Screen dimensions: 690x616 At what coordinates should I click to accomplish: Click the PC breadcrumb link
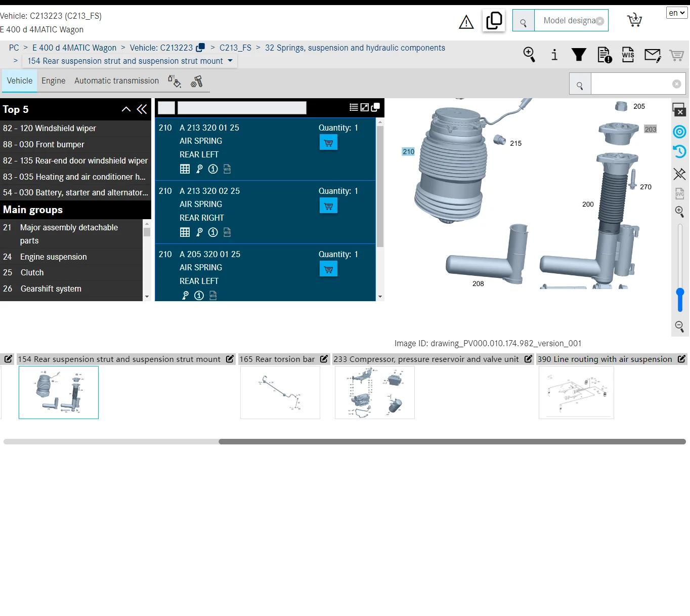pyautogui.click(x=14, y=48)
